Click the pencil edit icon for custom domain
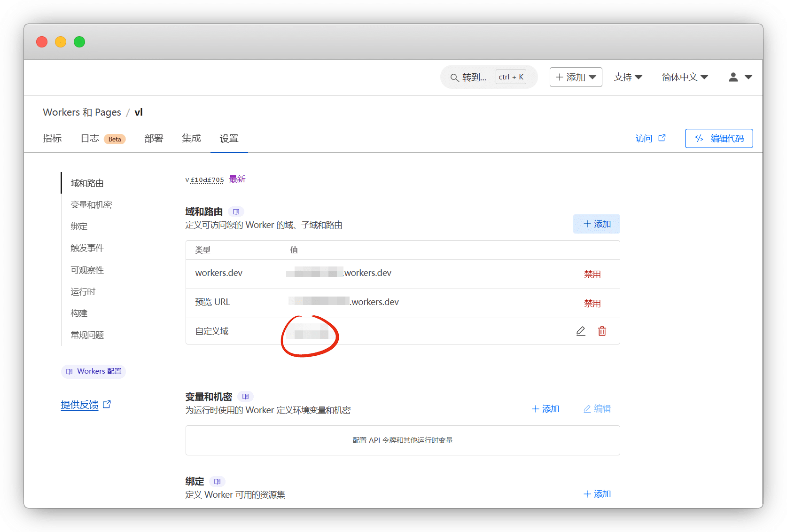Screen dimensions: 787x532 click(x=581, y=331)
